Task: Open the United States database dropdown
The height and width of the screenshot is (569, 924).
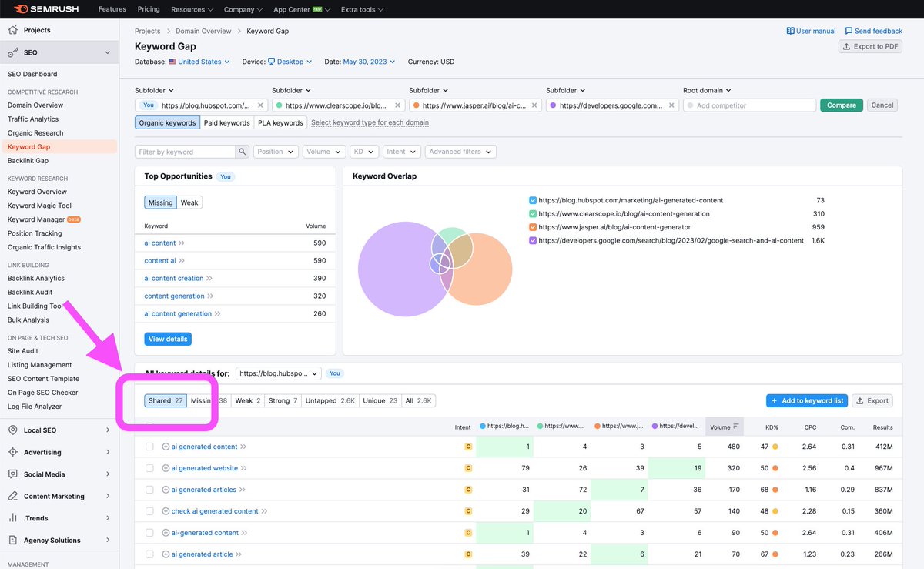Action: click(199, 62)
